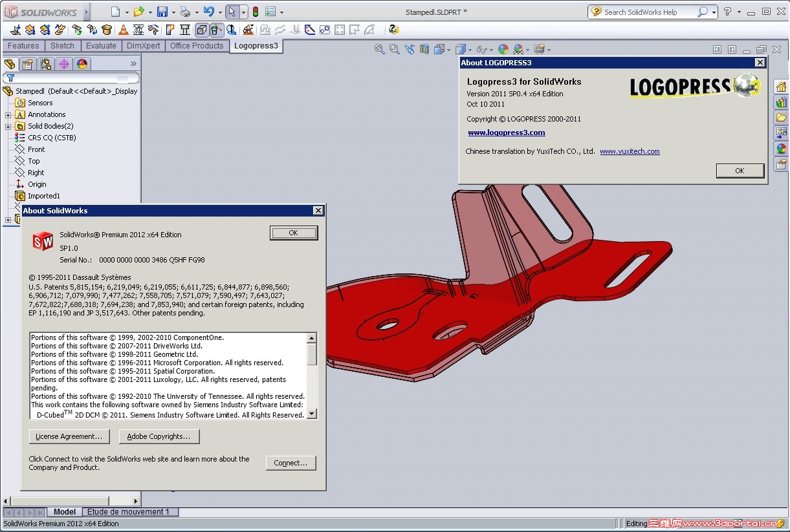The height and width of the screenshot is (532, 790).
Task: Click the Save floppy disk icon
Action: point(162,12)
